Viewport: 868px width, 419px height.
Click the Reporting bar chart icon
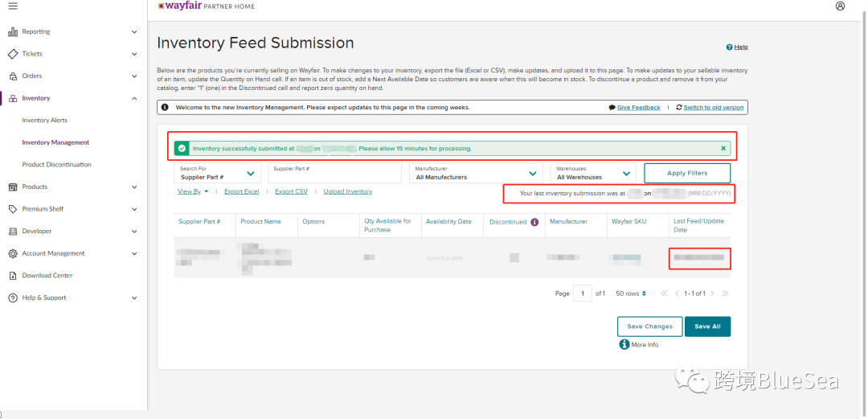[13, 31]
